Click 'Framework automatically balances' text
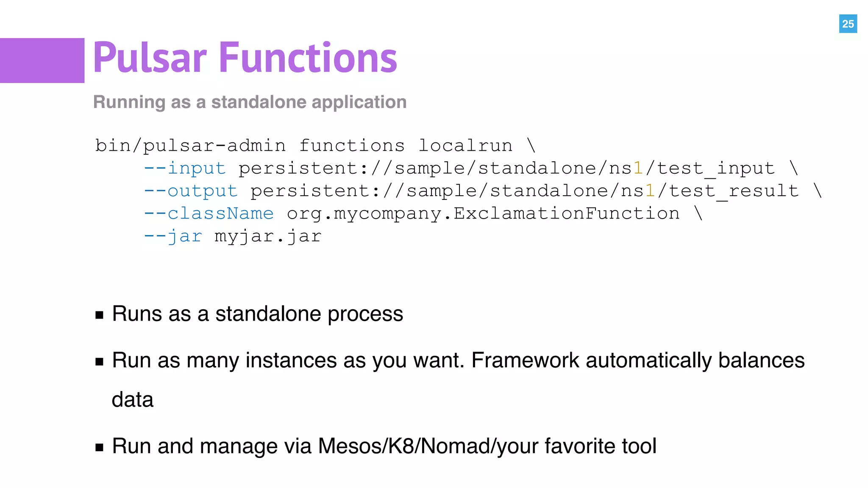The image size is (868, 488). [x=637, y=360]
